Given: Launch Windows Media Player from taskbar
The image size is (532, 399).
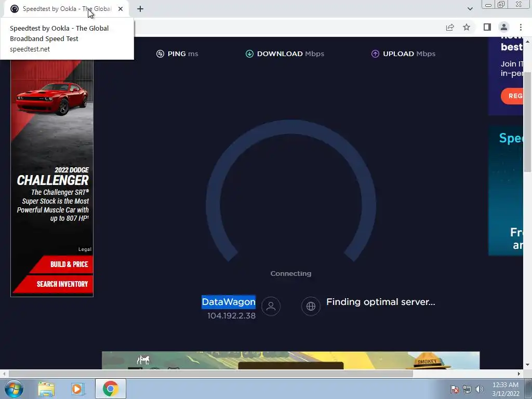Looking at the screenshot, I should pyautogui.click(x=77, y=389).
